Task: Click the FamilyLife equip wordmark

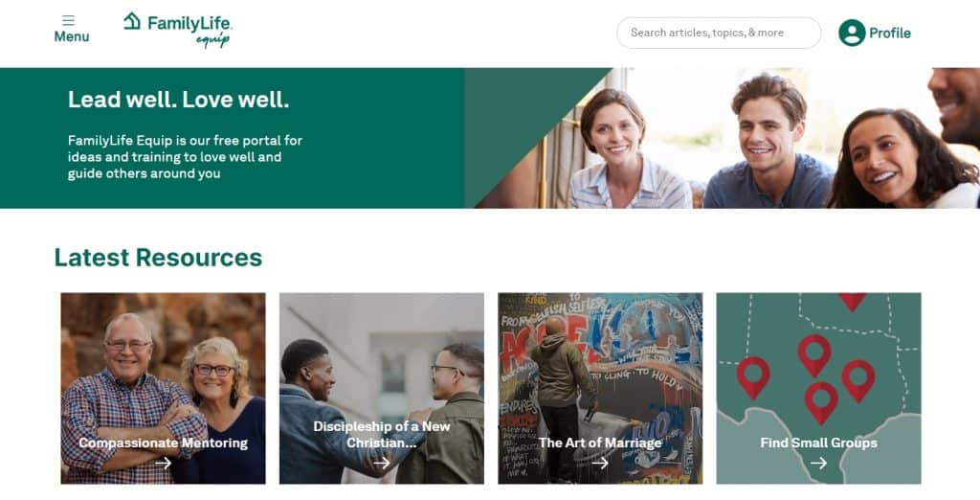Action: click(x=189, y=30)
